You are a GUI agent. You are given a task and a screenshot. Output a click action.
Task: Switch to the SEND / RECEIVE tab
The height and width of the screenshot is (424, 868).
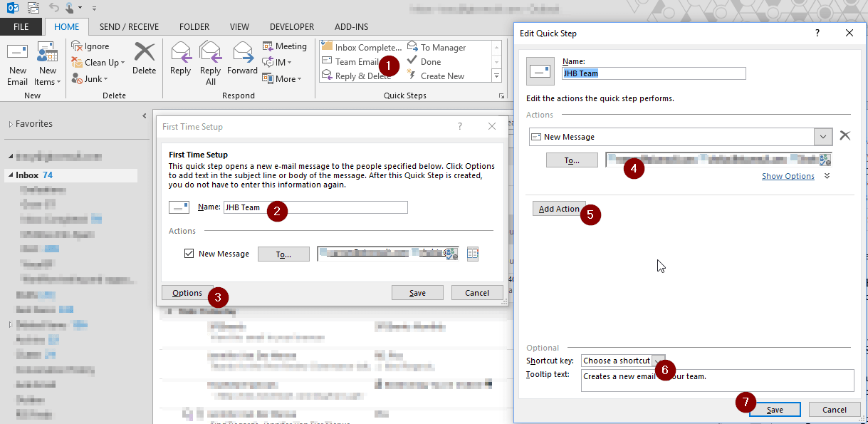(x=129, y=26)
